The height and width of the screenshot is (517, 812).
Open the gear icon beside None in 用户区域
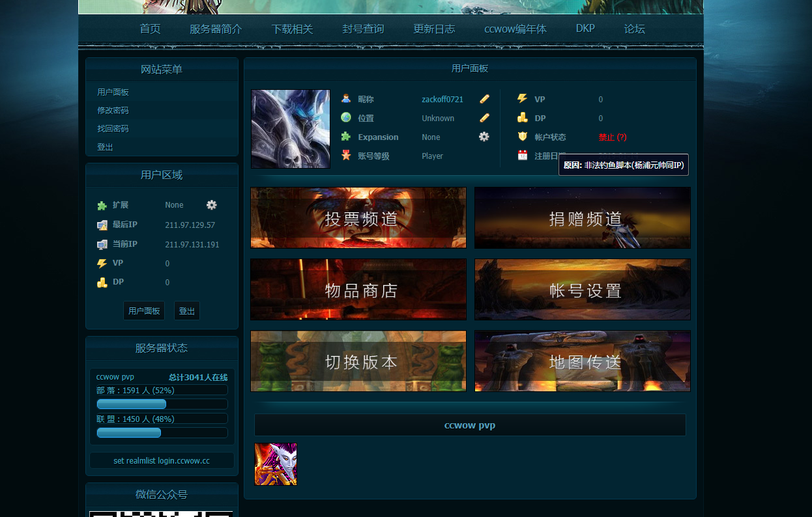[211, 204]
